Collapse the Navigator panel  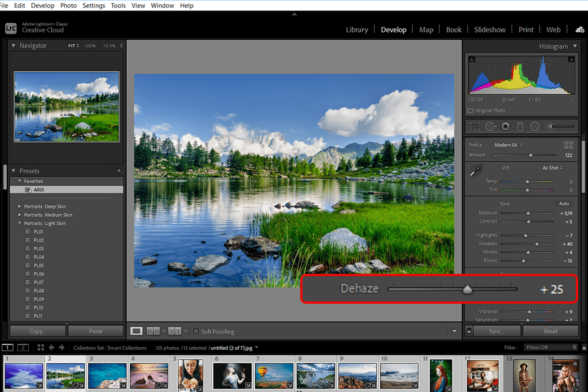(13, 45)
